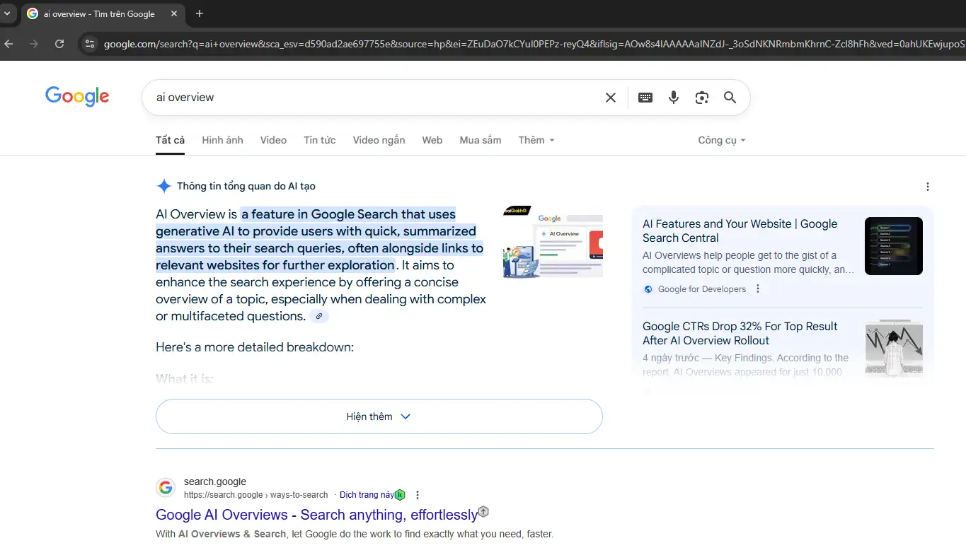Open the Công cụ tools dropdown

click(x=722, y=140)
